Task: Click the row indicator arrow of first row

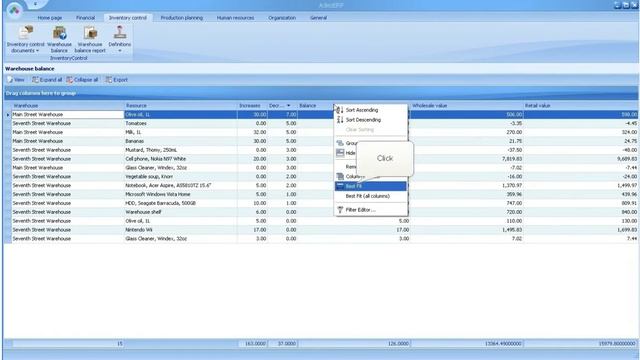Action: [x=8, y=115]
